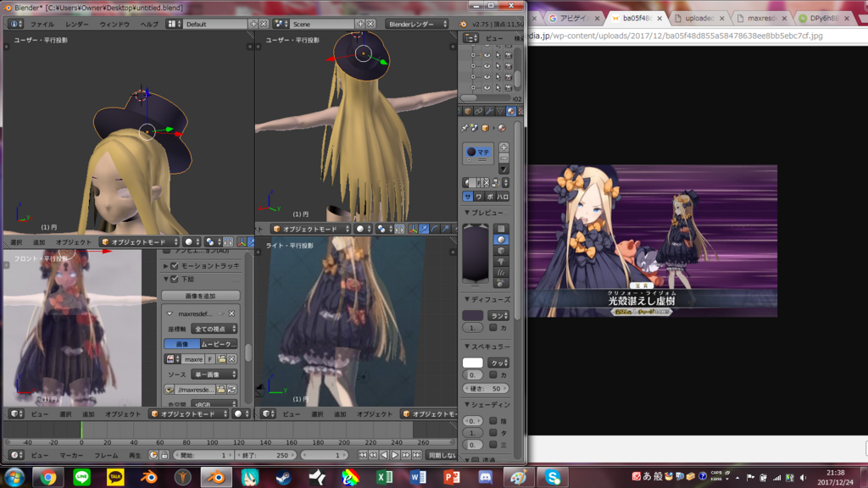Open the diffuse shader ラン dropdown

[x=498, y=315]
